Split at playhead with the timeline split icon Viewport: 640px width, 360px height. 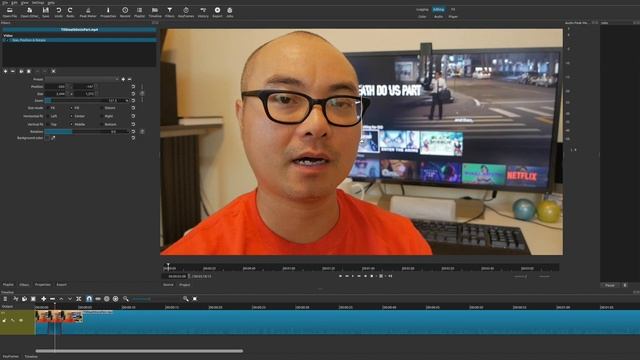(x=79, y=299)
